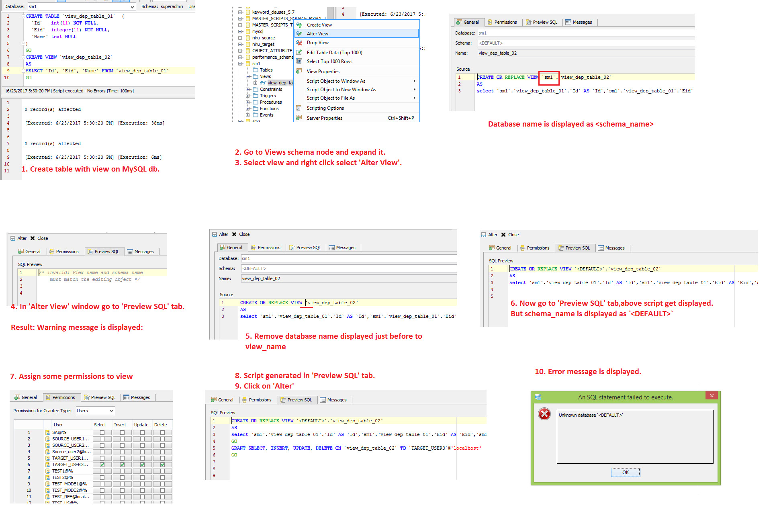
Task: Expand the Functions folder node
Action: [248, 108]
